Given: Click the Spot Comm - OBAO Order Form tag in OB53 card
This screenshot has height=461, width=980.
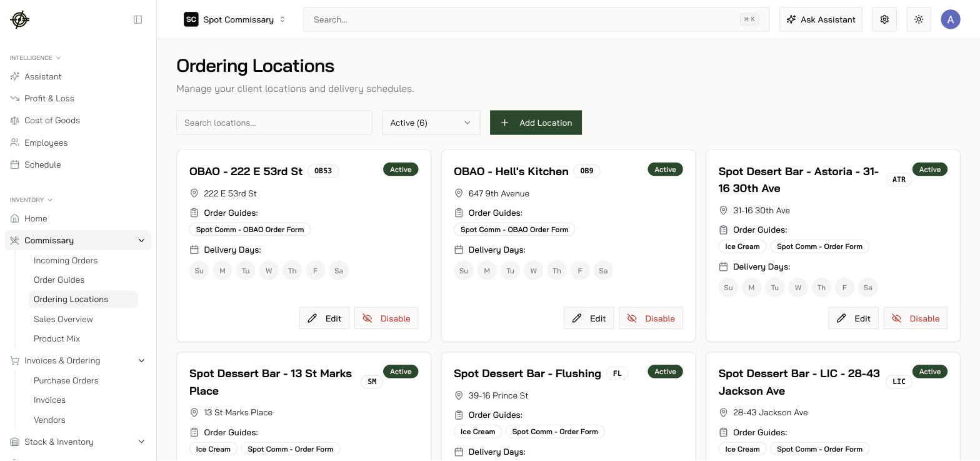Looking at the screenshot, I should click(250, 230).
